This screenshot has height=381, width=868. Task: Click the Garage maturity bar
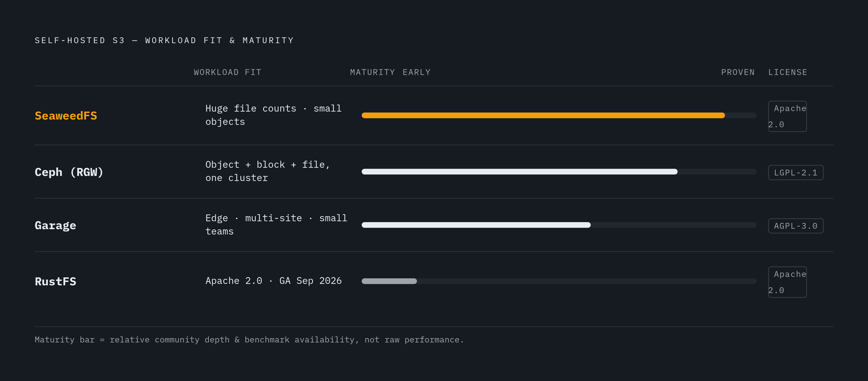coord(476,225)
